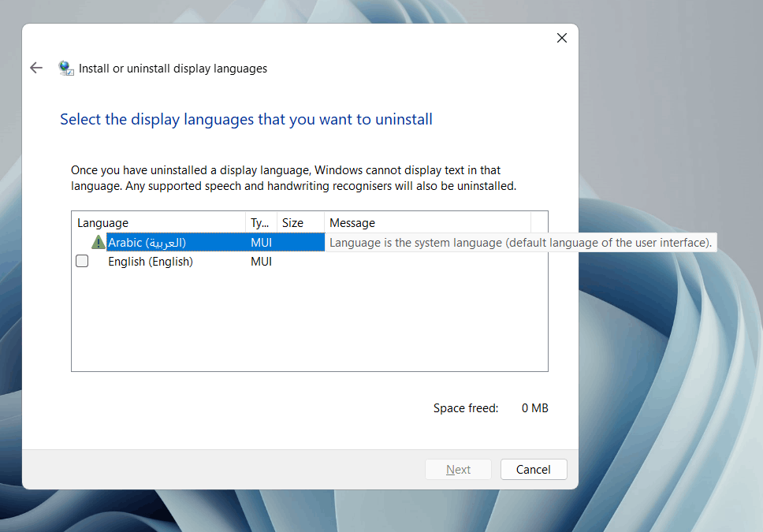Screen dimensions: 763x532
Task: Click the display languages globe icon
Action: [65, 68]
